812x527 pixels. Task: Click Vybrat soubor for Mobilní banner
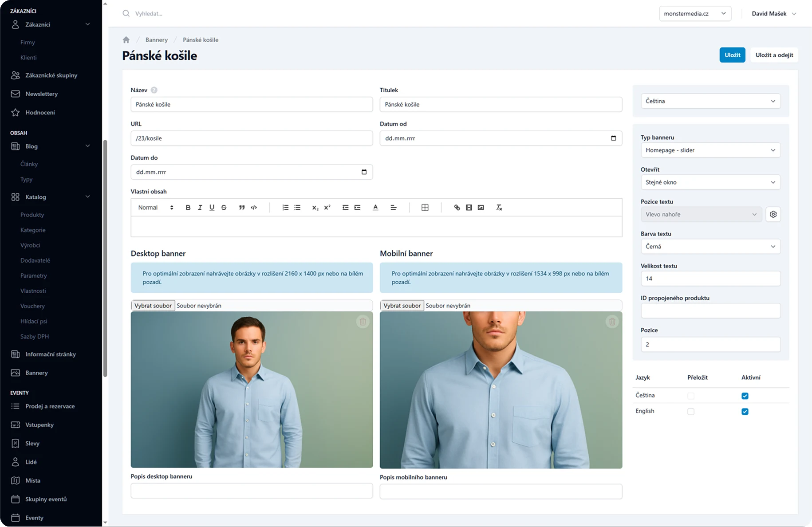pyautogui.click(x=402, y=306)
